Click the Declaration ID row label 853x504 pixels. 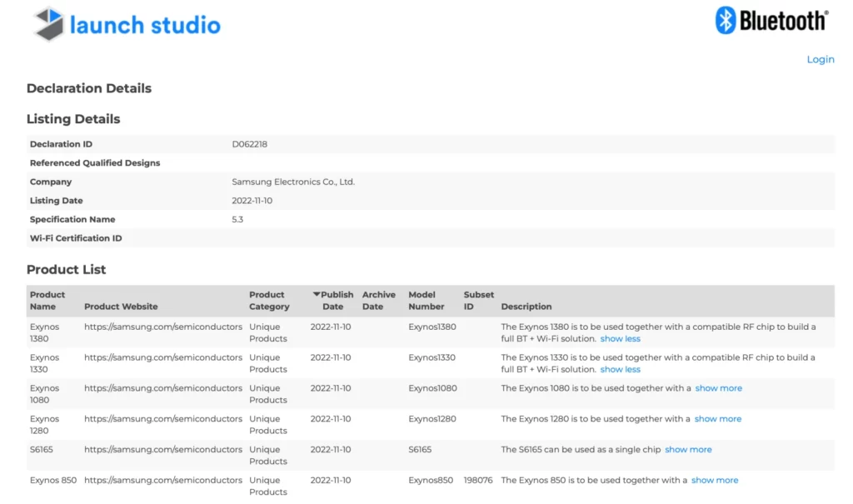[61, 144]
